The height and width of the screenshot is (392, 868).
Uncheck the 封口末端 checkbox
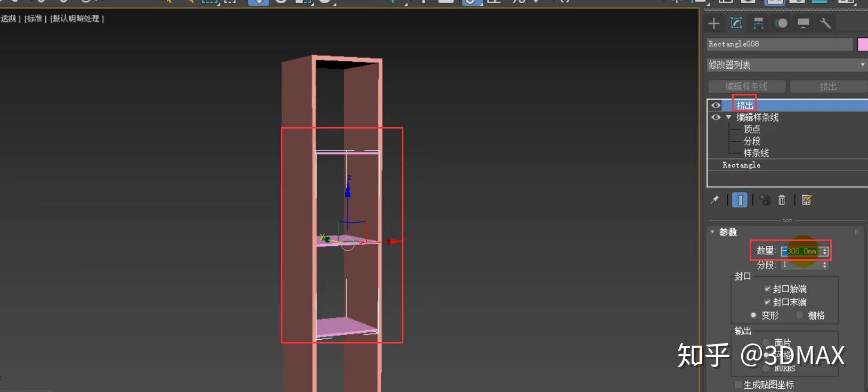coord(767,302)
